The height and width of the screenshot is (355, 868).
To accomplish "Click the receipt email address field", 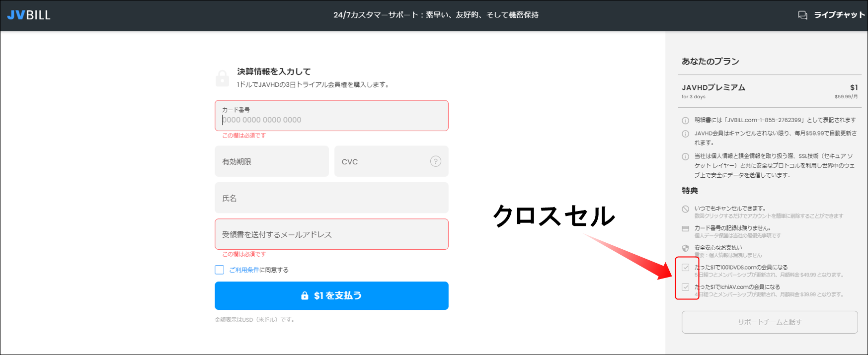I will pyautogui.click(x=331, y=234).
